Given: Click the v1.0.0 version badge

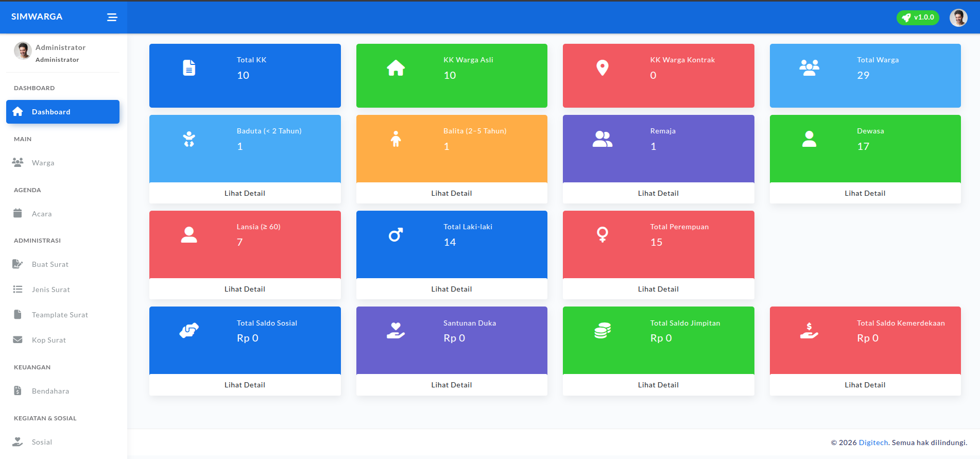Looking at the screenshot, I should pyautogui.click(x=918, y=18).
